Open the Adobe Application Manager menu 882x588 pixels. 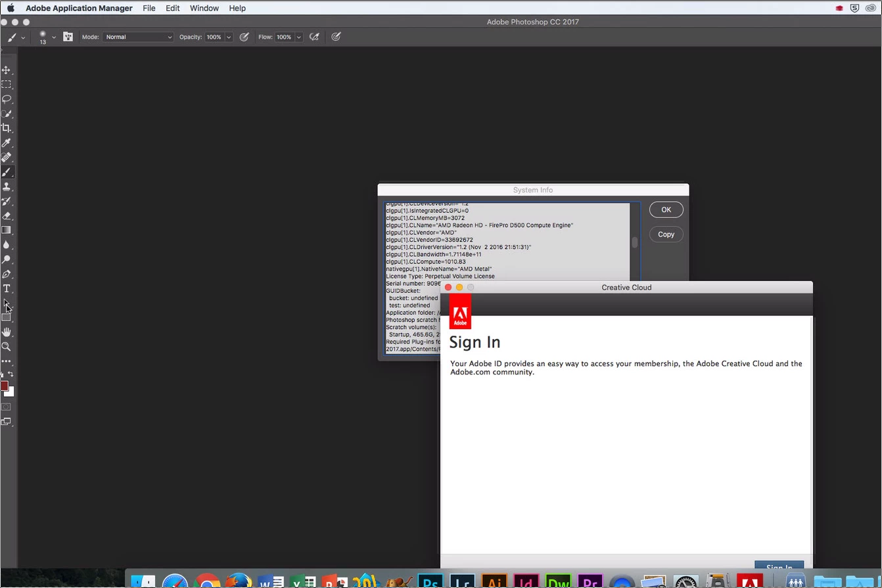pos(79,8)
